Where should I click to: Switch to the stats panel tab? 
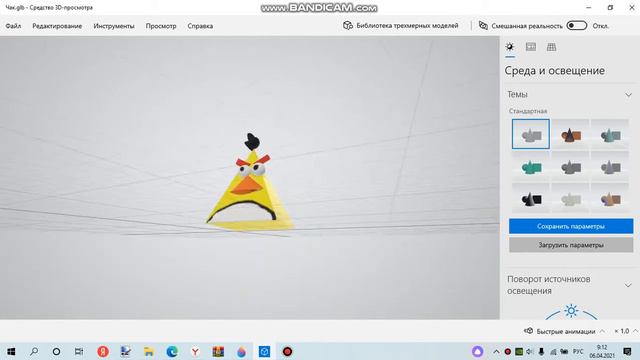531,47
